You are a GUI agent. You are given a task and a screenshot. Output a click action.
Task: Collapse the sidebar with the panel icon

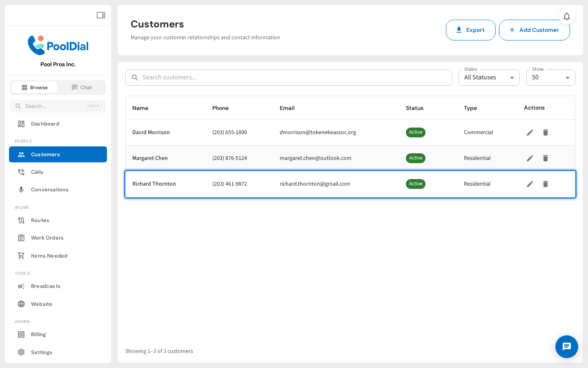pos(100,15)
